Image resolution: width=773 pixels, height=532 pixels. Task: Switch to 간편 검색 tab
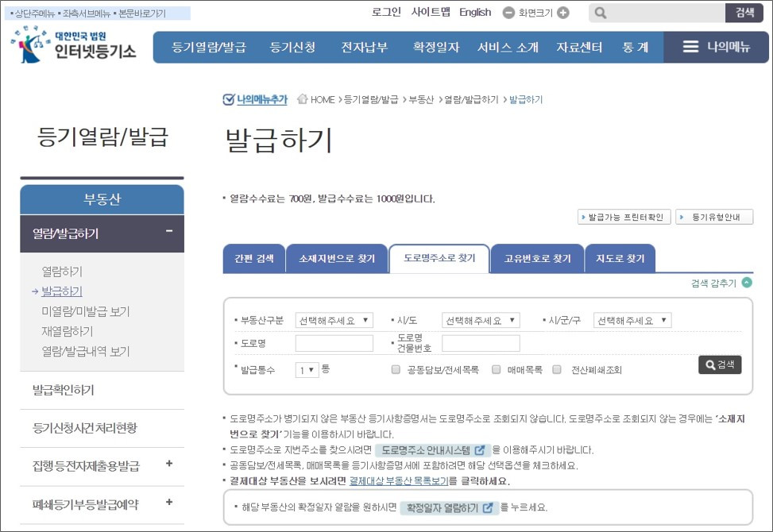pyautogui.click(x=254, y=258)
